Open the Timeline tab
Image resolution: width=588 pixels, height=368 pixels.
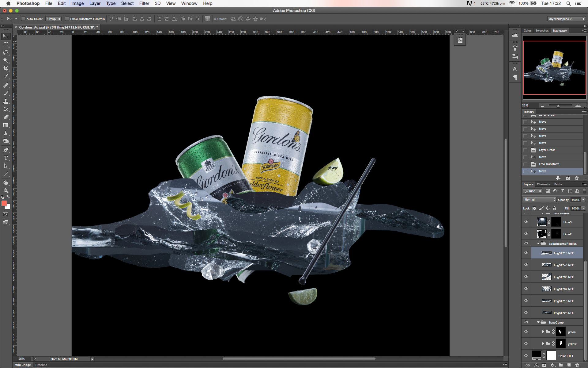click(x=41, y=365)
